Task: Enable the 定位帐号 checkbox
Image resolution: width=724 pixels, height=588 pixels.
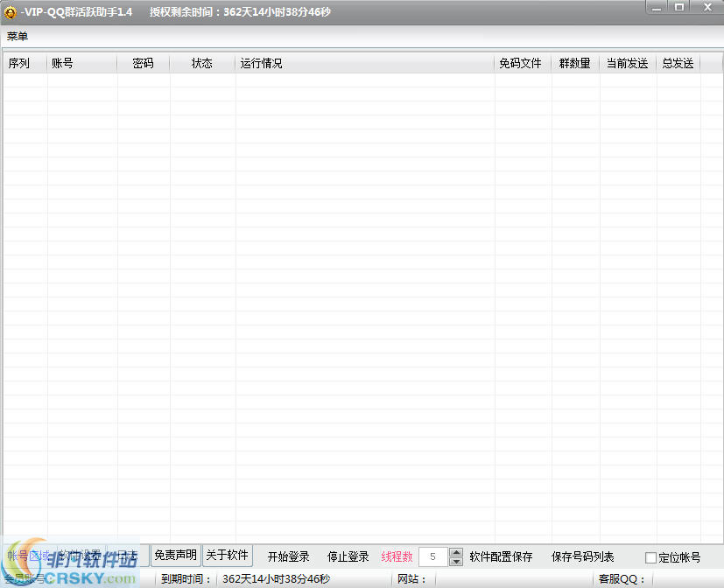Action: tap(650, 556)
